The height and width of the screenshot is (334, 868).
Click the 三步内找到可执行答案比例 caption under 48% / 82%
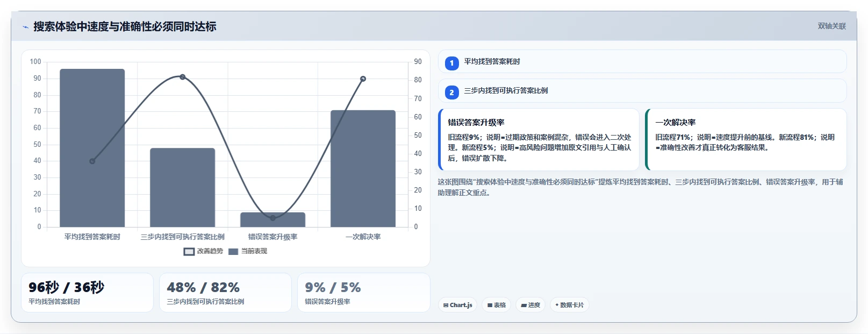pyautogui.click(x=205, y=302)
